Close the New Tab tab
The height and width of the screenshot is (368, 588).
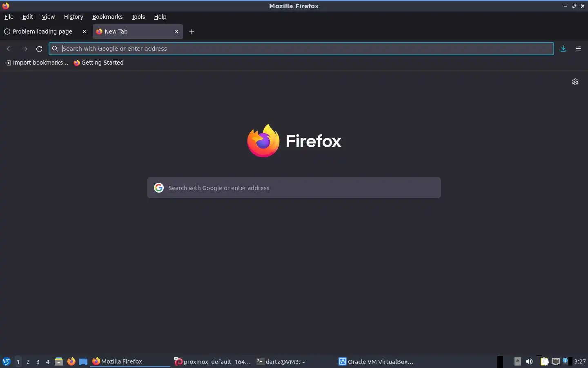pyautogui.click(x=176, y=31)
